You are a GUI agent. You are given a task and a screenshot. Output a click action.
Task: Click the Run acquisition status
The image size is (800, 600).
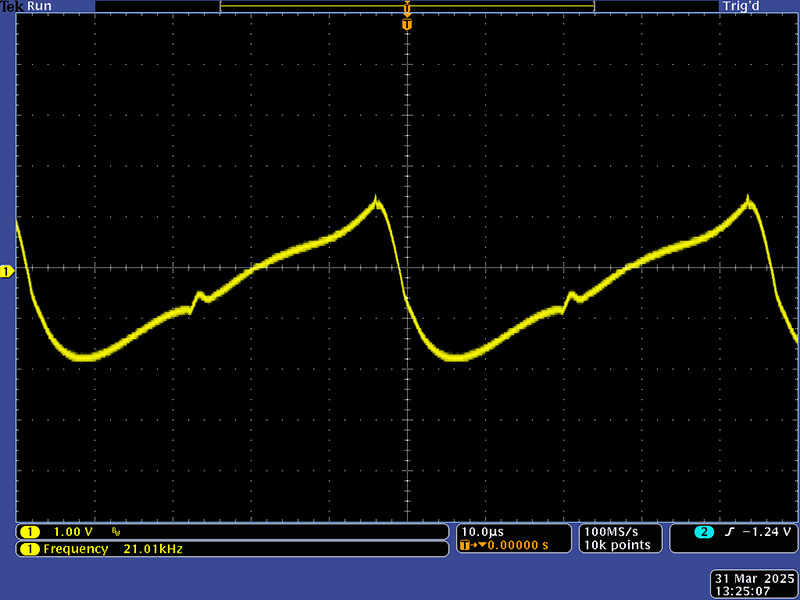pyautogui.click(x=37, y=6)
